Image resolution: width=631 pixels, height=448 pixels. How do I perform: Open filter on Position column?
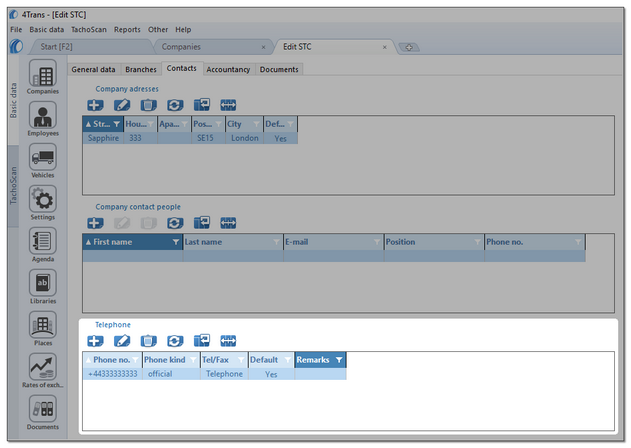click(477, 242)
